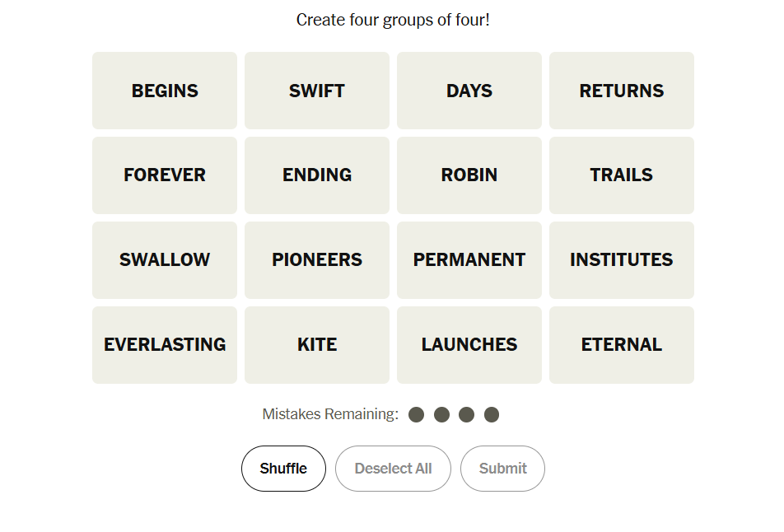Select the SWIFT word tile

point(317,91)
